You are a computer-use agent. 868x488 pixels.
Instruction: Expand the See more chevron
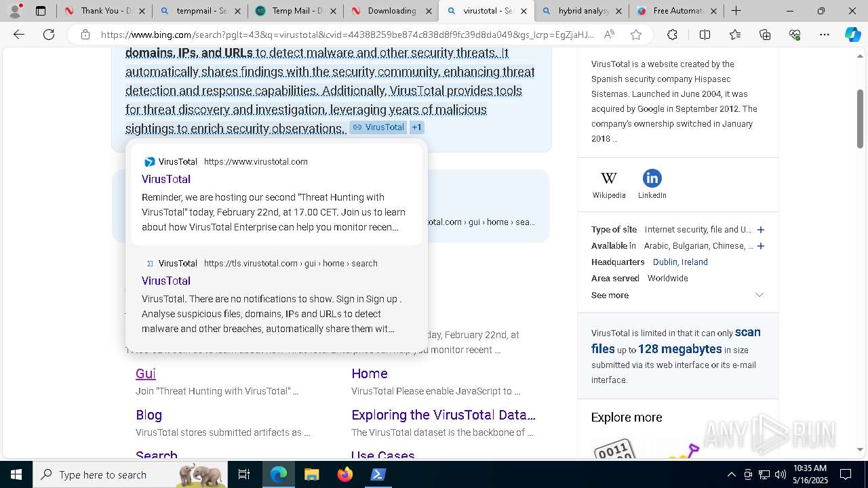click(x=759, y=295)
